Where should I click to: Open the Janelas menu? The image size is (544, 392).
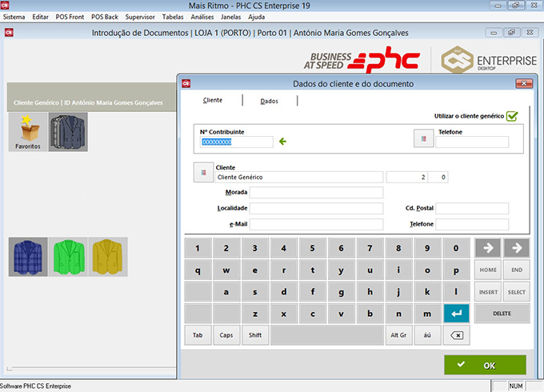(x=230, y=17)
